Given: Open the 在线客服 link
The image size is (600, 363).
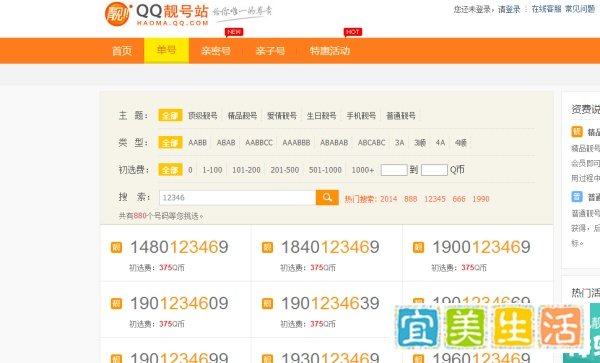Looking at the screenshot, I should (x=546, y=10).
